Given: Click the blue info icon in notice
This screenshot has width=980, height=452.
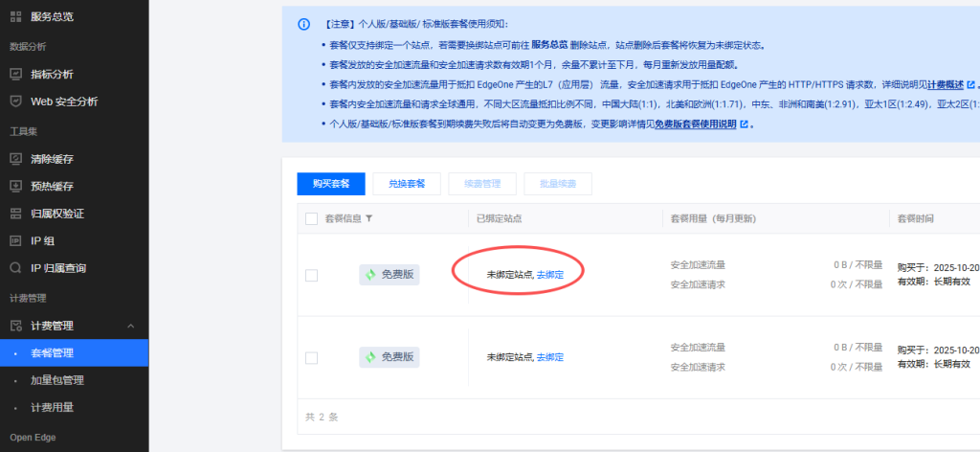Looking at the screenshot, I should pyautogui.click(x=303, y=24).
